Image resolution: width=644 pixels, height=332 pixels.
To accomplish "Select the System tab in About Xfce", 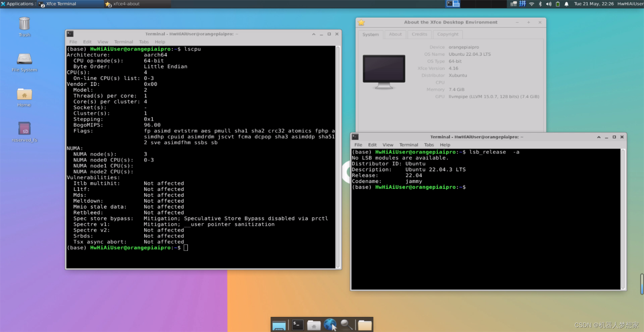I will tap(370, 34).
